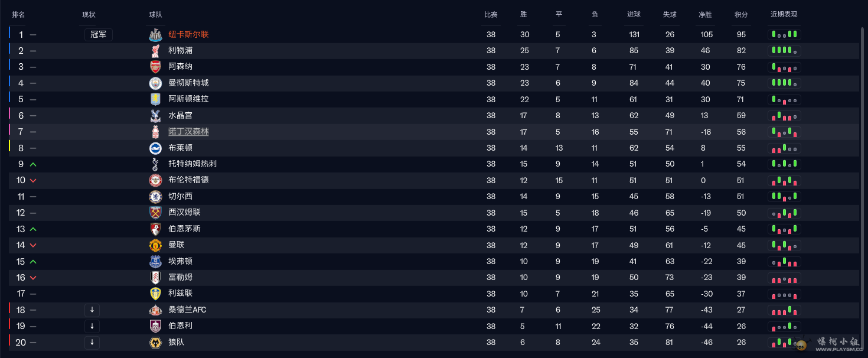Viewport: 868px width, 358px height.
Task: Sort table by 进球 column header
Action: click(634, 14)
